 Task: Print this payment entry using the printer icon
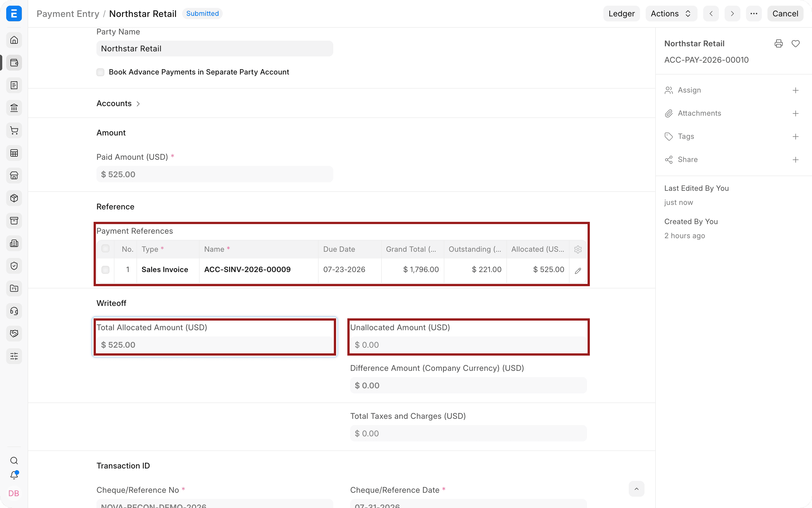pyautogui.click(x=778, y=44)
